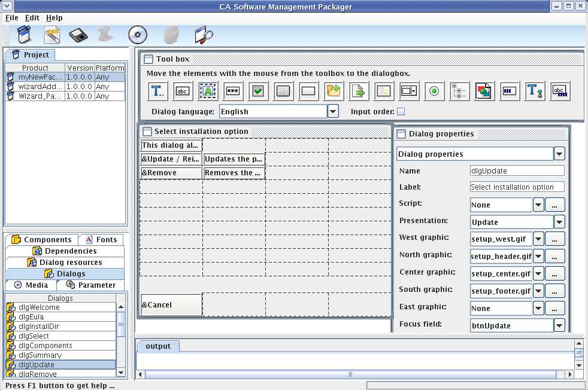Select the green checkbox toolbox element
The width and height of the screenshot is (588, 390).
pos(258,92)
